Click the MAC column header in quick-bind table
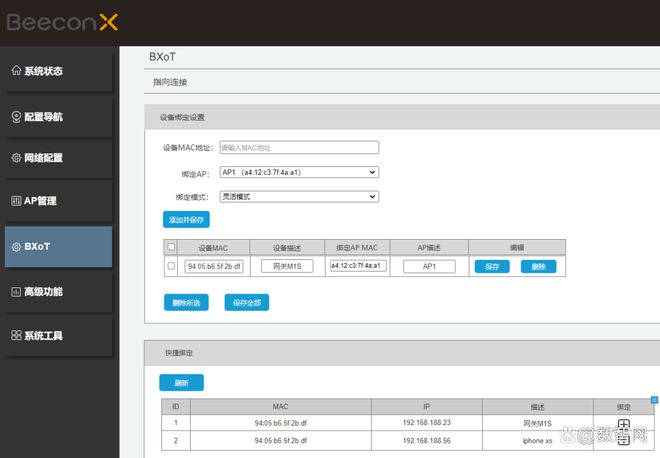660x458 pixels. pos(281,407)
